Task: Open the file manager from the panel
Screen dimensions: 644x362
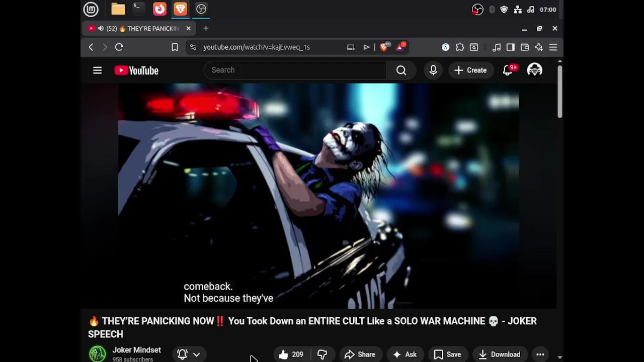Action: [118, 9]
